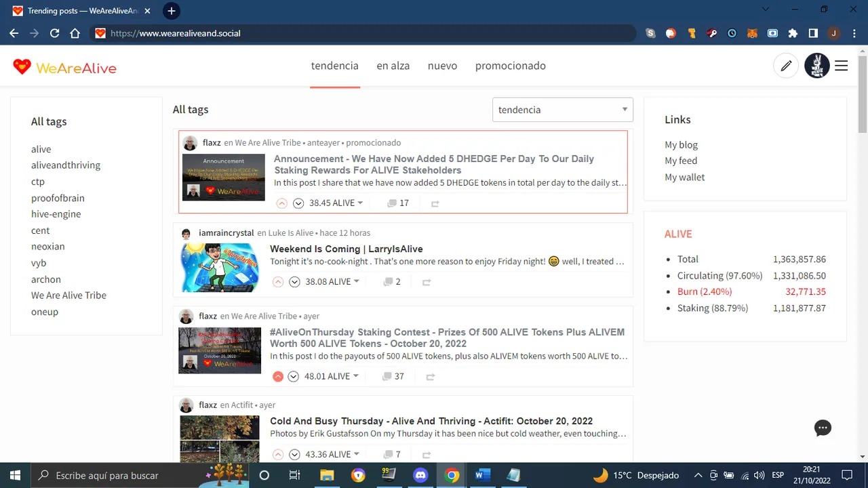Click the AliveOnThursday post thumbnail
The height and width of the screenshot is (488, 868).
coord(220,350)
